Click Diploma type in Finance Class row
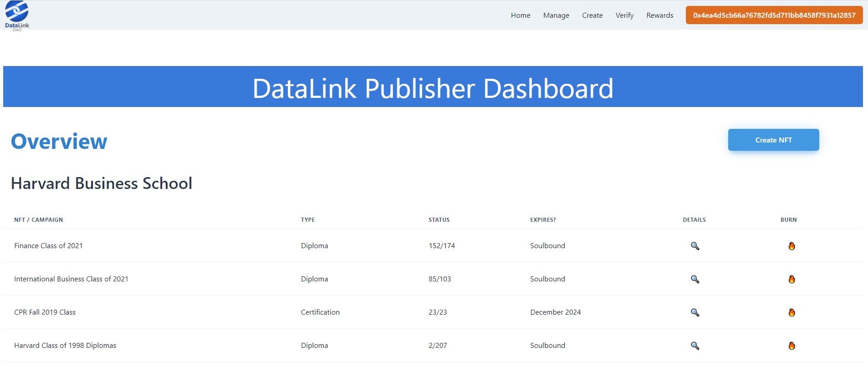This screenshot has width=868, height=367. pos(314,246)
